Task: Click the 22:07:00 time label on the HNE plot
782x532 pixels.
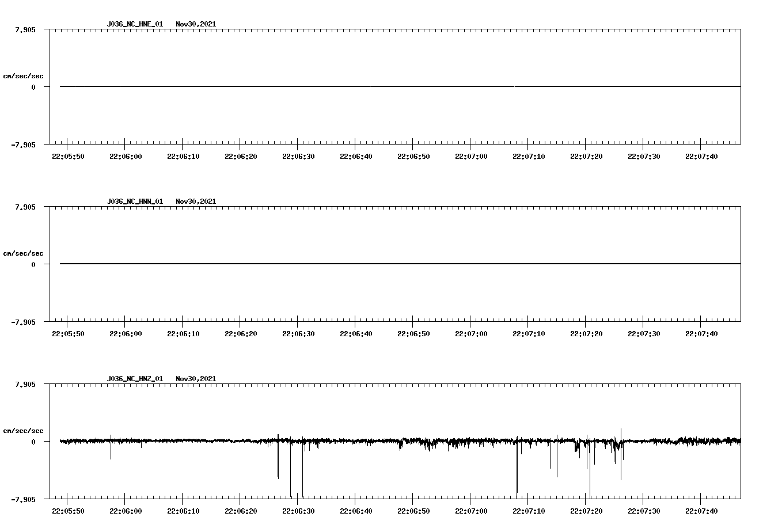Action: point(471,157)
